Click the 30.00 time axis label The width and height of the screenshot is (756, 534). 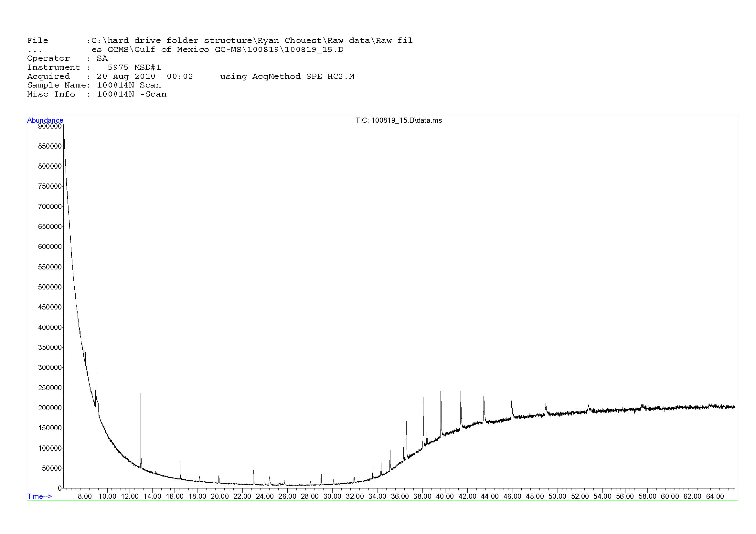coord(332,496)
